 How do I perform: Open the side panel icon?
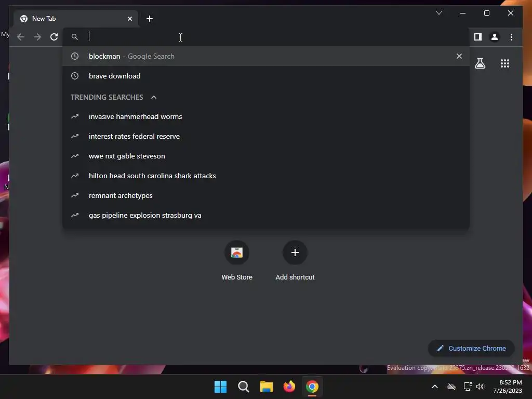tap(478, 37)
